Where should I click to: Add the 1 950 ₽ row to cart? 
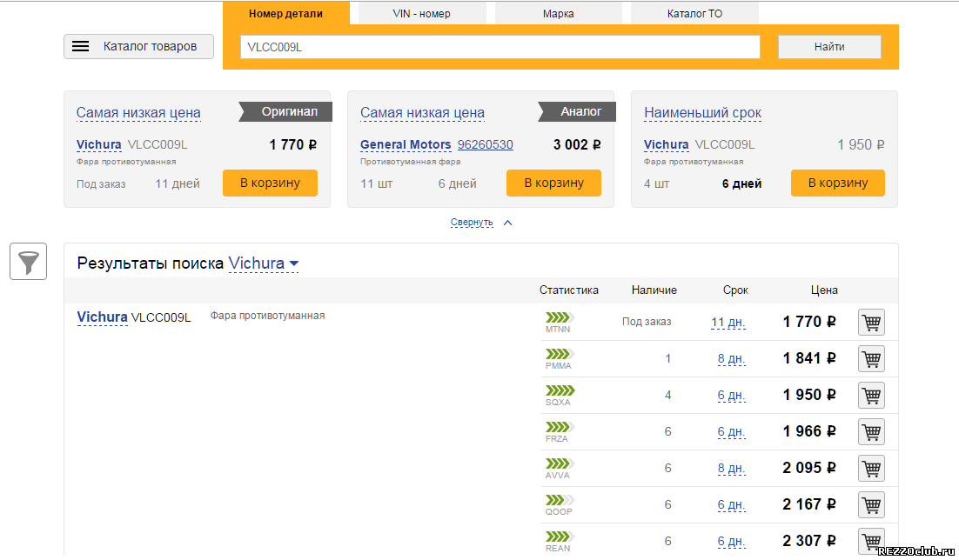click(x=871, y=396)
